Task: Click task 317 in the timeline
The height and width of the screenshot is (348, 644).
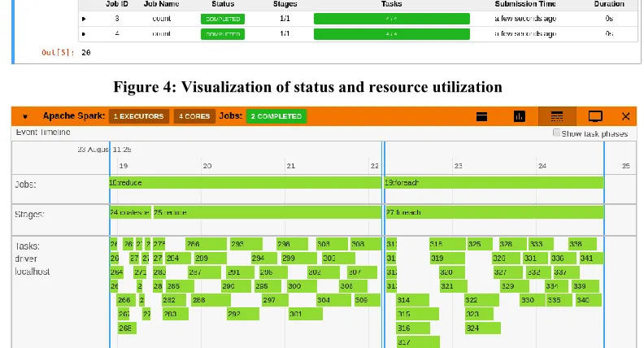Action: pyautogui.click(x=418, y=341)
